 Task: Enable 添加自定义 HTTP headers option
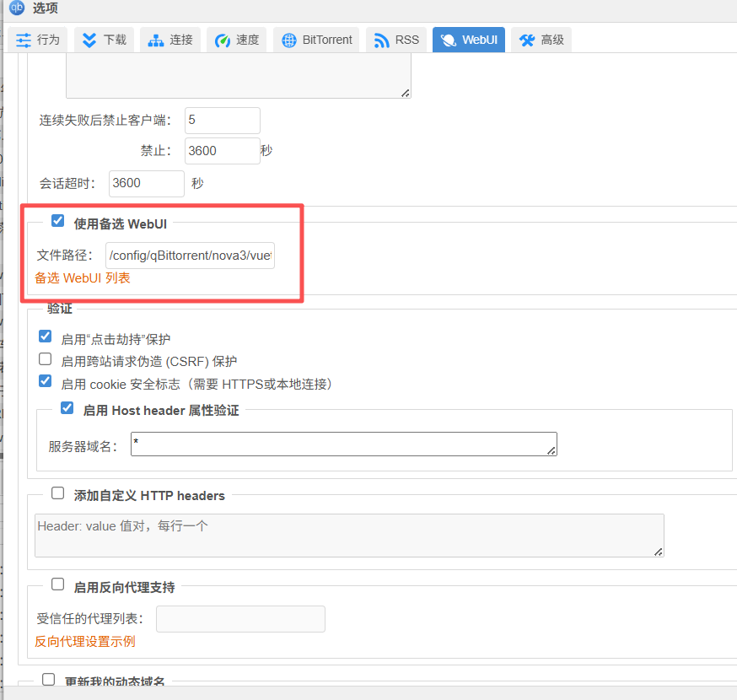click(58, 493)
